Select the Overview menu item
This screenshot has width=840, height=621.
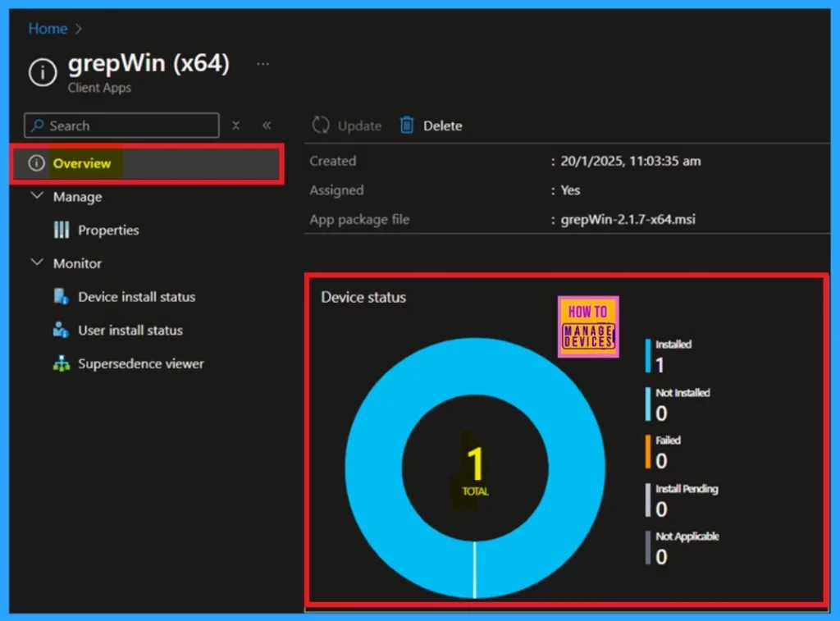[147, 163]
